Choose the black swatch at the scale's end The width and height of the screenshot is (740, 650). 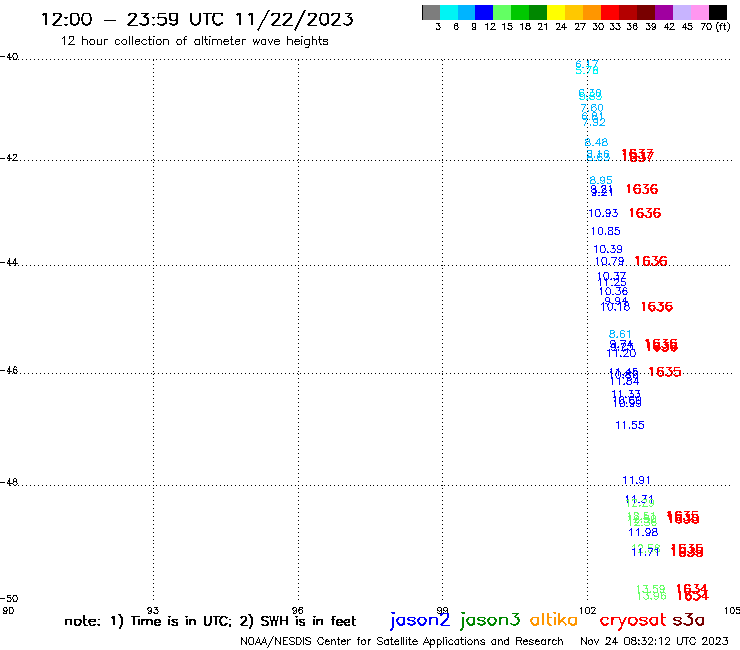pyautogui.click(x=718, y=12)
